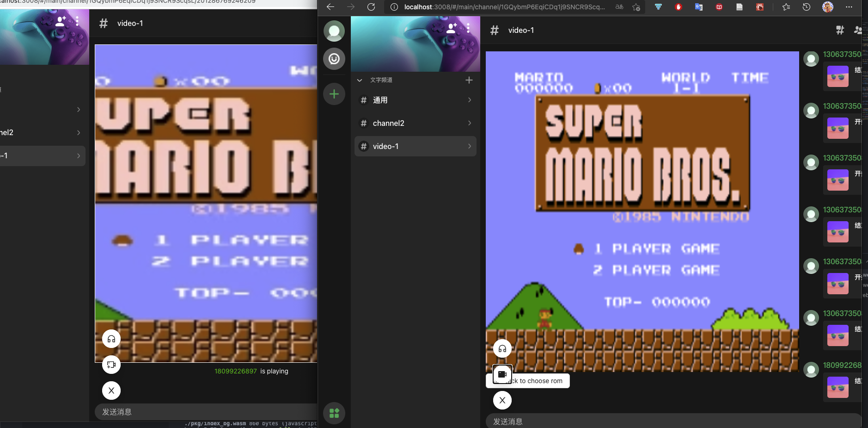Focus the left window 发送消息 input
This screenshot has width=868, height=428.
tap(206, 412)
